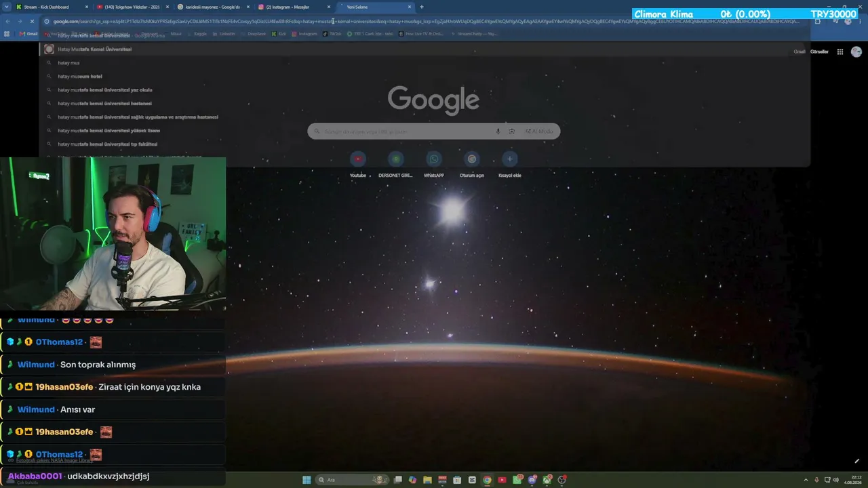
Task: Show hidden system tray icons
Action: pyautogui.click(x=806, y=480)
